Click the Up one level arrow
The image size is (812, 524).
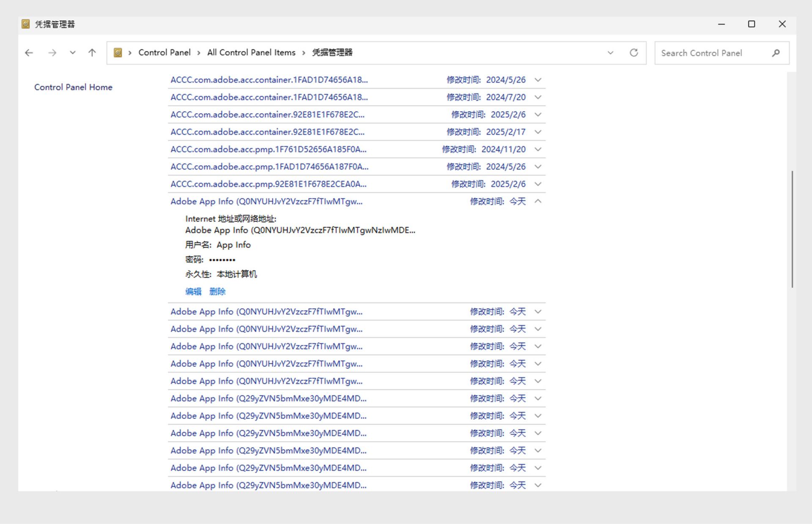92,53
